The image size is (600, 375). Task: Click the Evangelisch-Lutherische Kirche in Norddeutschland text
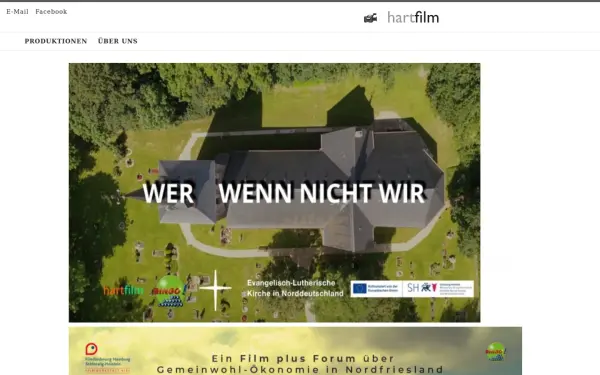tap(295, 288)
